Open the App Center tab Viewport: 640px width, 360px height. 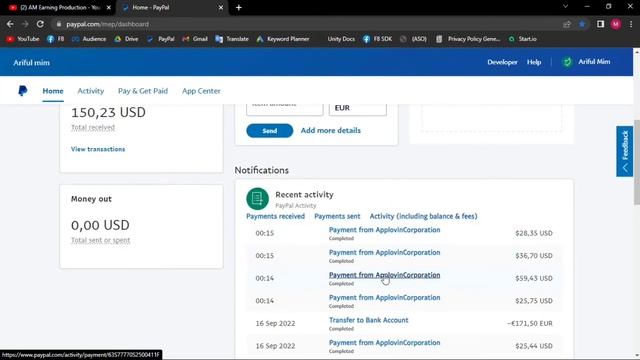click(201, 91)
